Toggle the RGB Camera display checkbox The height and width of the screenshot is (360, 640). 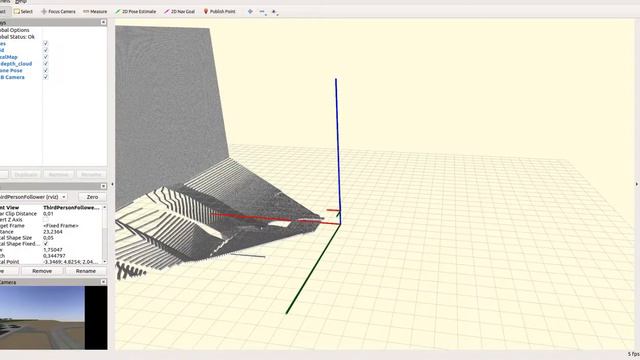tap(45, 77)
